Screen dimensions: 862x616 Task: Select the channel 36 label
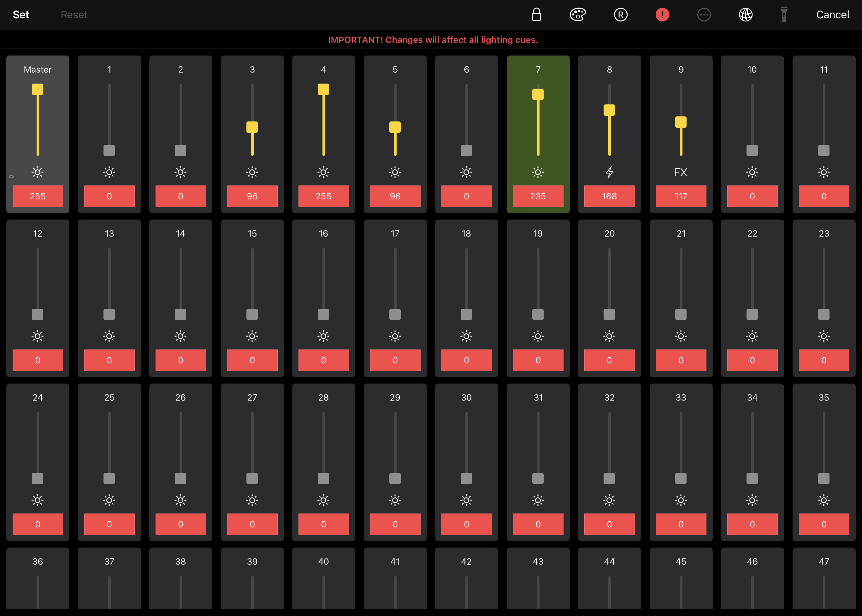(38, 561)
